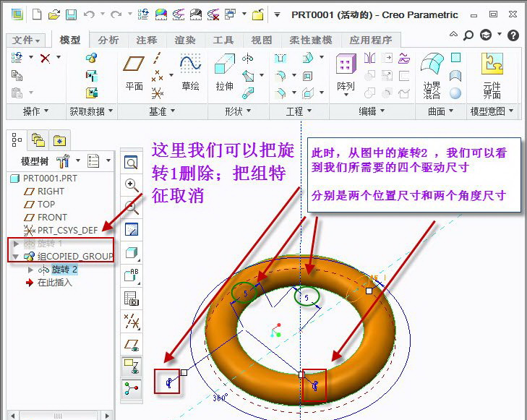Toggle annotation display AB icon
The height and width of the screenshot is (420, 527).
[132, 275]
